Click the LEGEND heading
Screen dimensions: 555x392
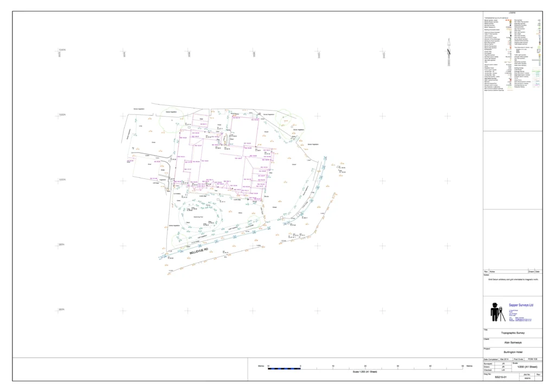coord(512,13)
